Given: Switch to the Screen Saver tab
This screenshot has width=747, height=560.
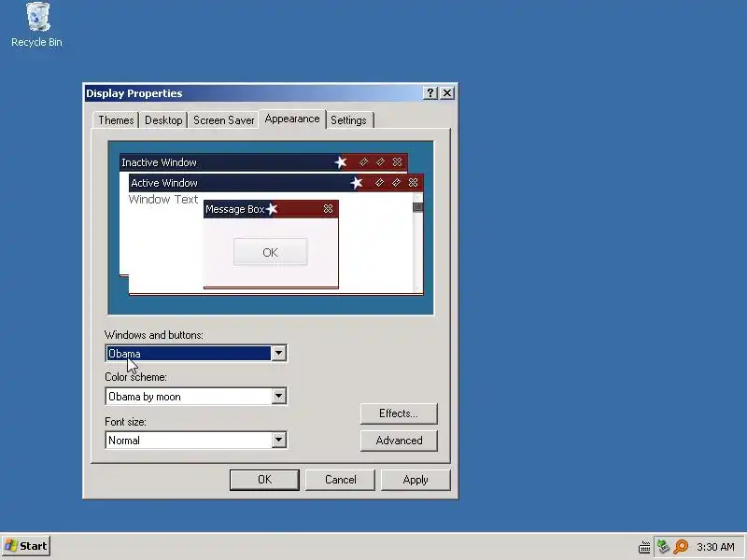Looking at the screenshot, I should (x=223, y=120).
